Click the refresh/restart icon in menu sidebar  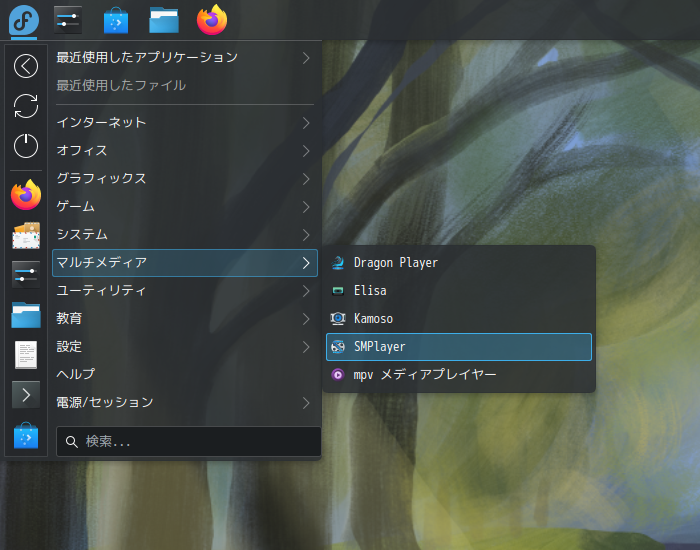[26, 106]
